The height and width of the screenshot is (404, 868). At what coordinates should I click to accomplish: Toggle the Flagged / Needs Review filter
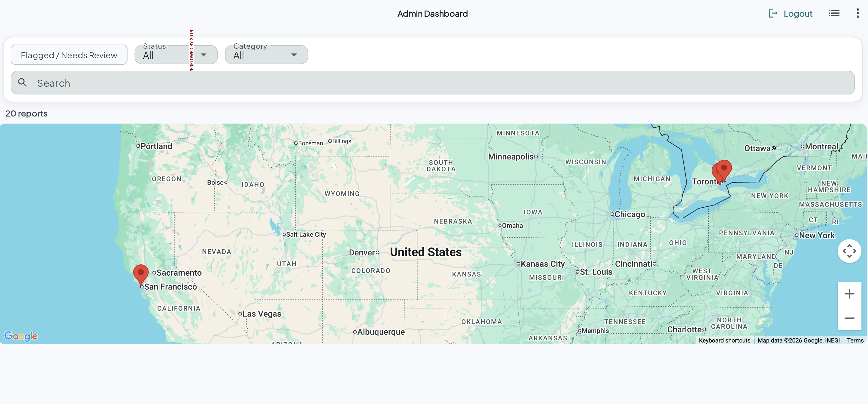pos(69,55)
